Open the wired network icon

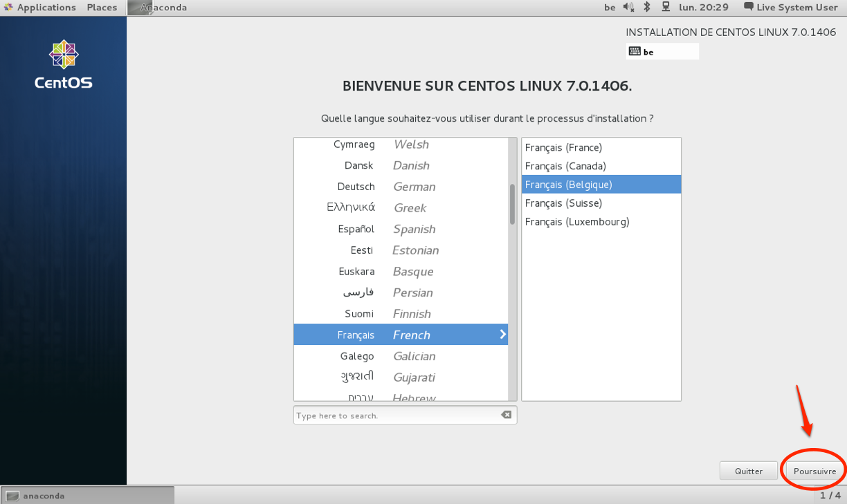tap(666, 8)
